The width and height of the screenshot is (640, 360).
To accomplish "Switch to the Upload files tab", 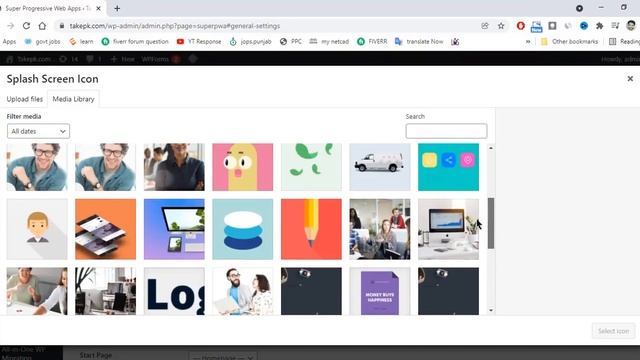I will [24, 99].
